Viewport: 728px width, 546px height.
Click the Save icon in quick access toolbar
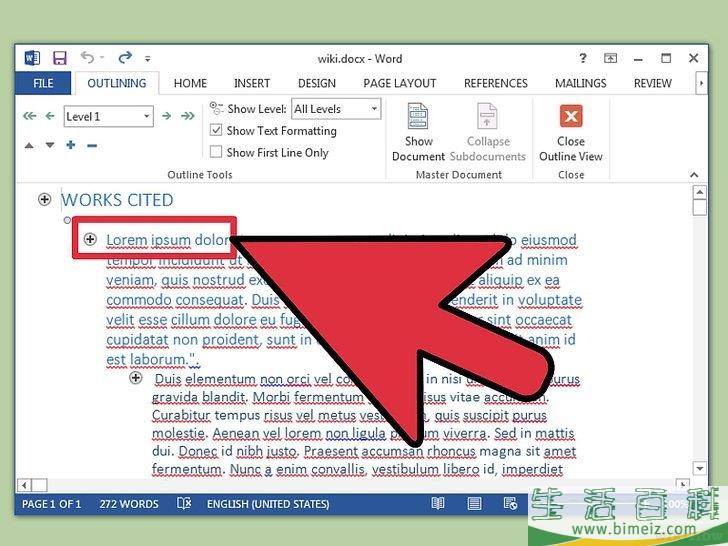pos(60,58)
